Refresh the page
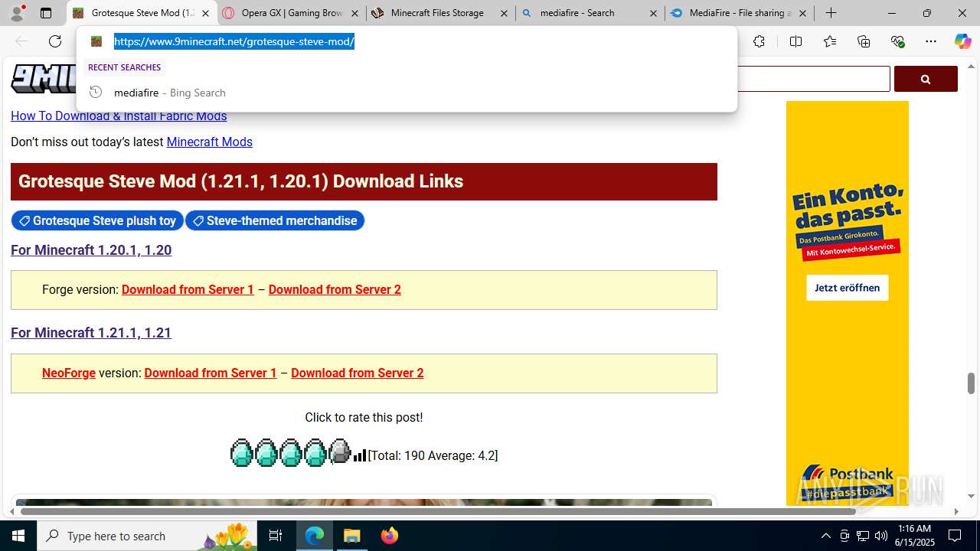 [x=55, y=41]
